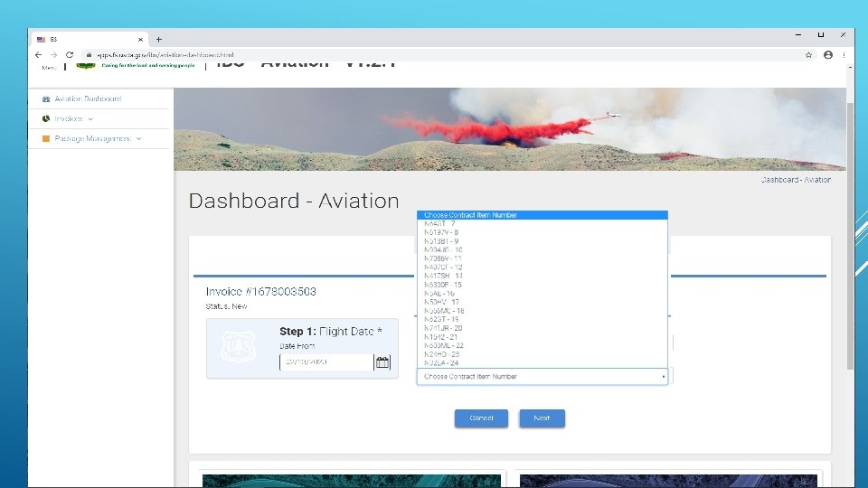Click the Next button
Image resolution: width=868 pixels, height=488 pixels.
[542, 418]
